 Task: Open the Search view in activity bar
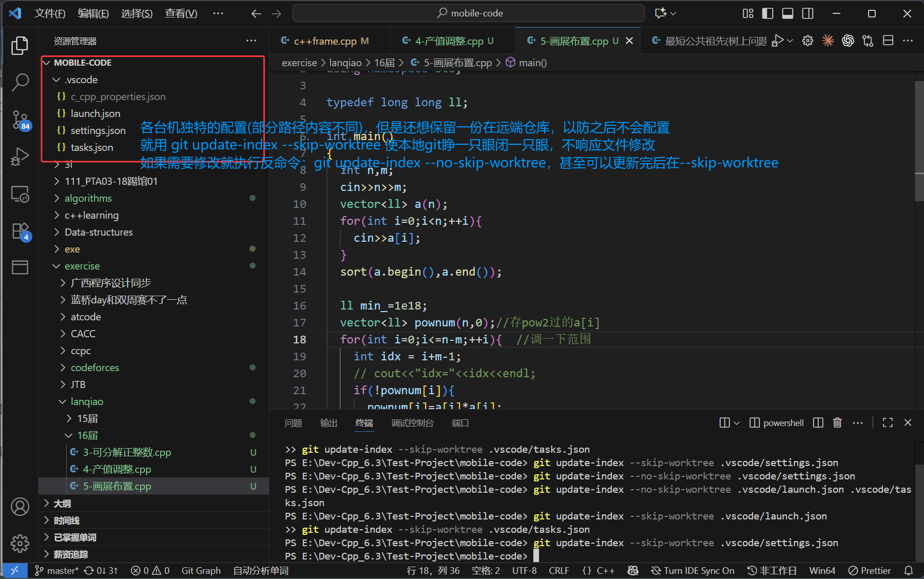(20, 82)
